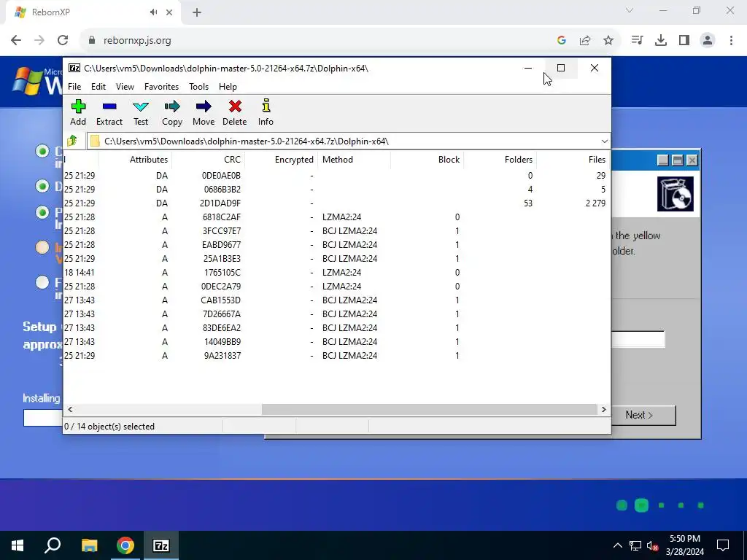Sort by the Encrypted column header
This screenshot has height=560, width=747.
click(281, 160)
